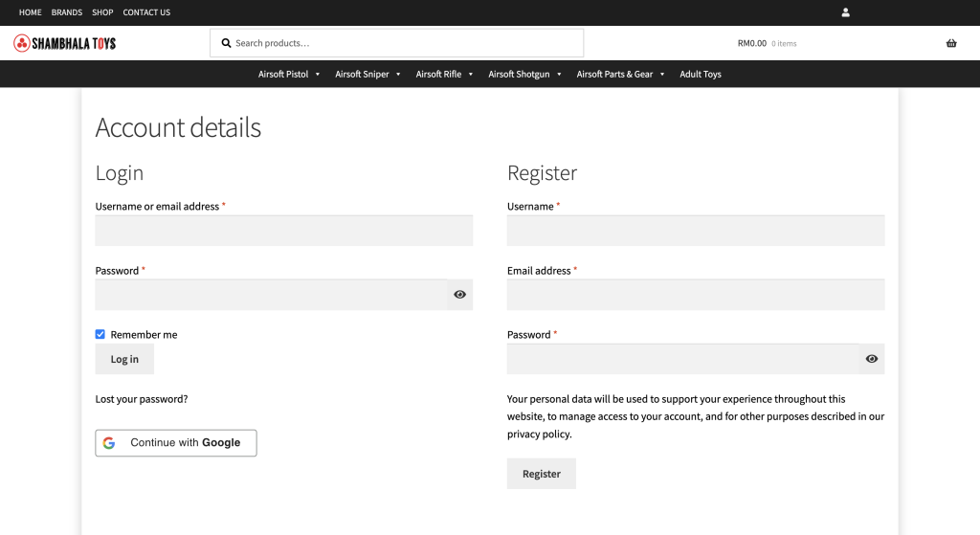Follow the Lost your password link
This screenshot has width=980, height=535.
coord(142,399)
